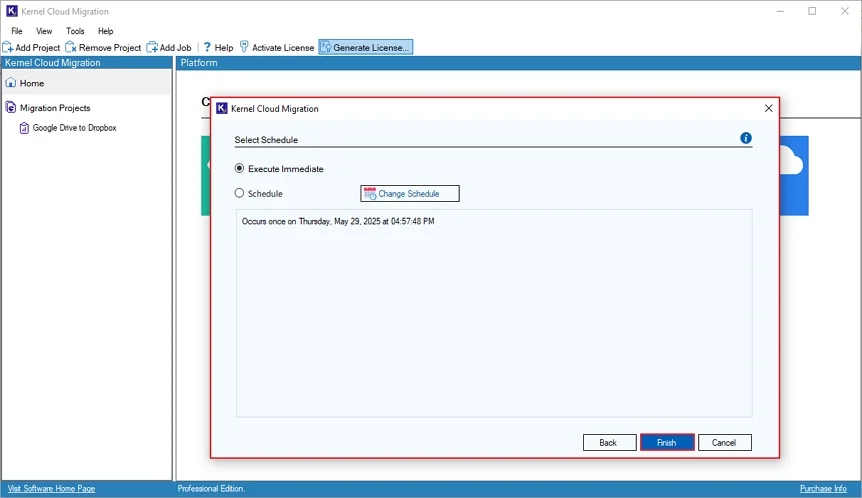Open the View menu
The width and height of the screenshot is (862, 498).
[x=44, y=31]
